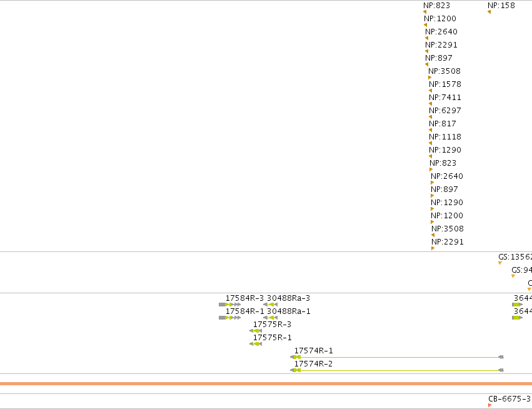Select the NP:6297 feature label
The width and height of the screenshot is (532, 409).
pos(445,111)
